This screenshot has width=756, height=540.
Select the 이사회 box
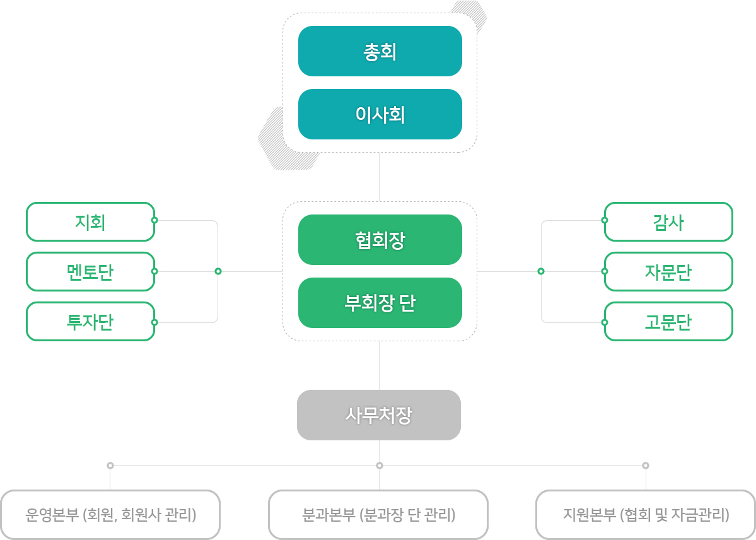coord(380,114)
